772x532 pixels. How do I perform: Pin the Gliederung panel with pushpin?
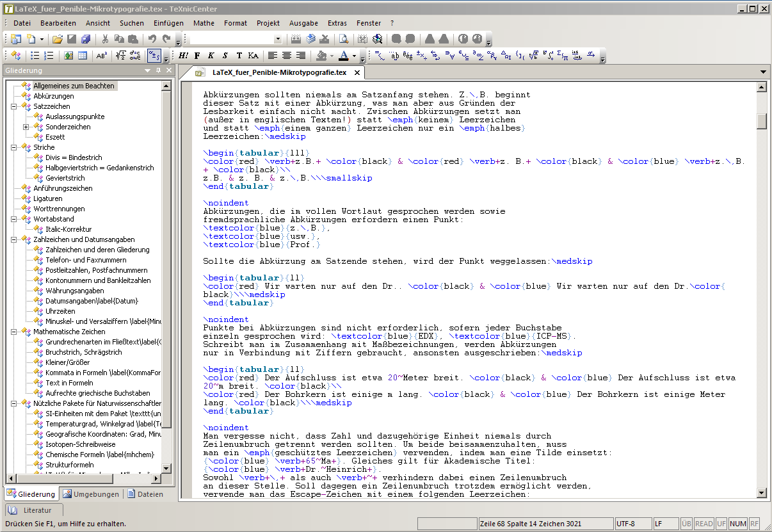click(158, 70)
